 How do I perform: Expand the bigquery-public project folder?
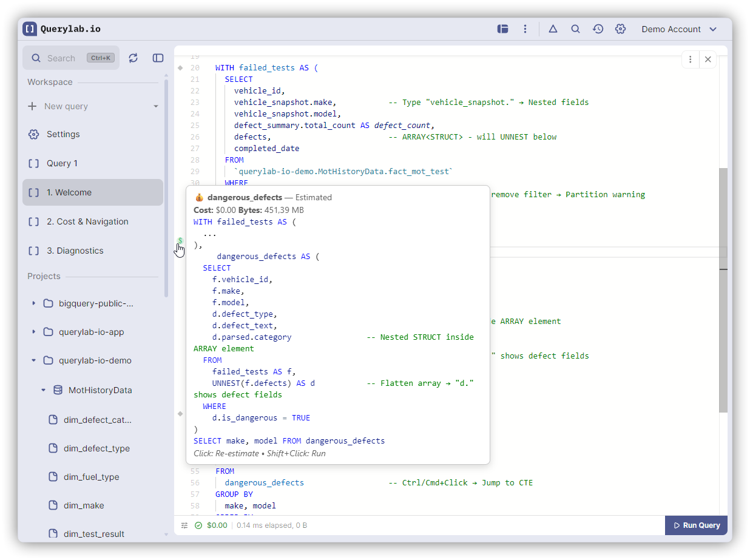(34, 303)
